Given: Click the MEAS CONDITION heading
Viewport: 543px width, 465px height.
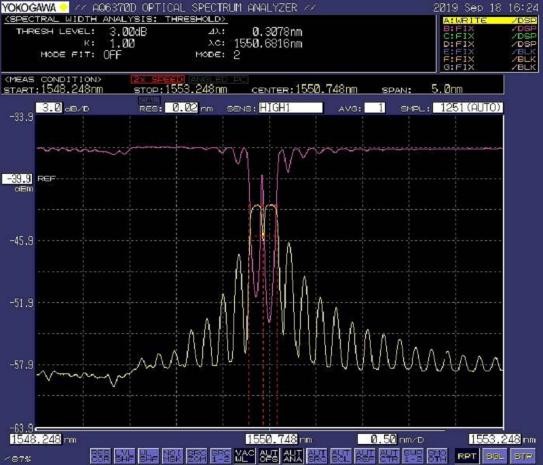Looking at the screenshot, I should (53, 79).
